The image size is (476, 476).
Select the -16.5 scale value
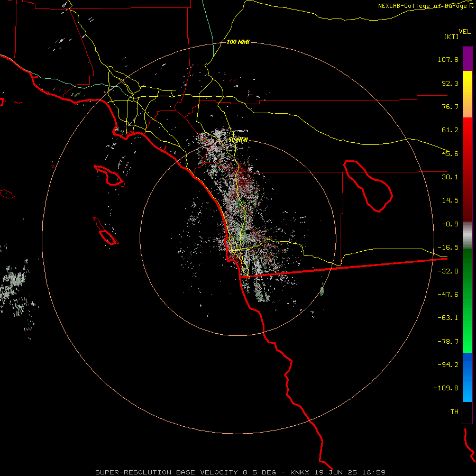coord(448,248)
